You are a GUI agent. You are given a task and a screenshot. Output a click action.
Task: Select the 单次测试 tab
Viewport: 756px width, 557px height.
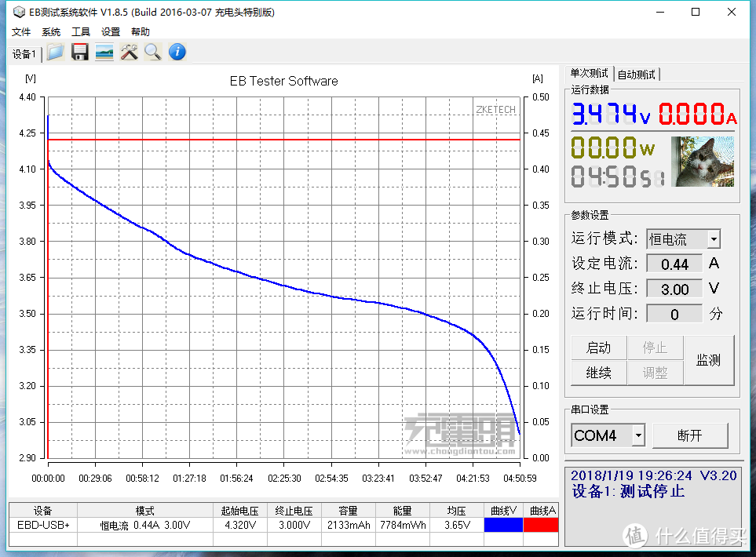point(590,74)
